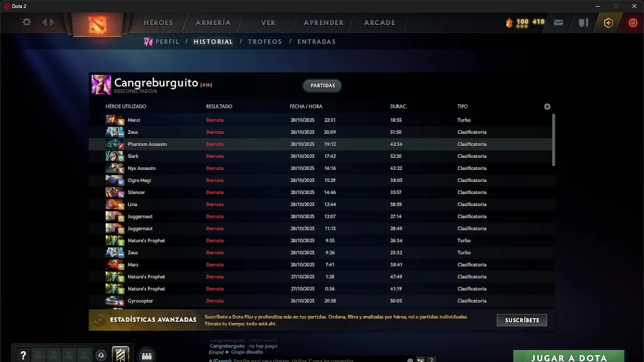Click the TIPO column header
The image size is (644, 362).
coord(462,107)
